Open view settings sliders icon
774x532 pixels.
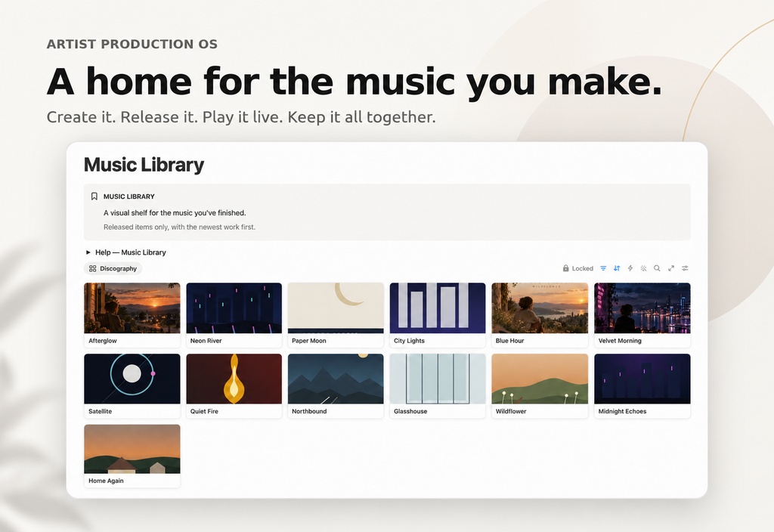tap(685, 268)
